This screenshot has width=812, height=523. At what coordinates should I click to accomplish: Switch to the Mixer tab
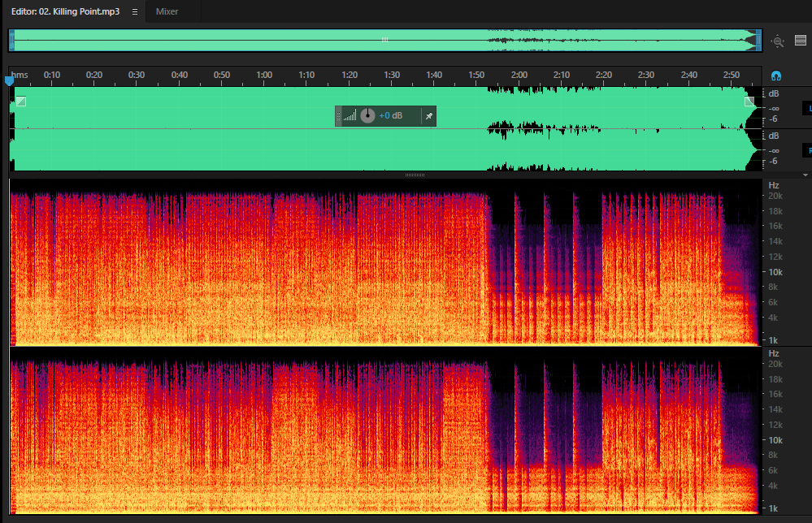click(x=167, y=11)
